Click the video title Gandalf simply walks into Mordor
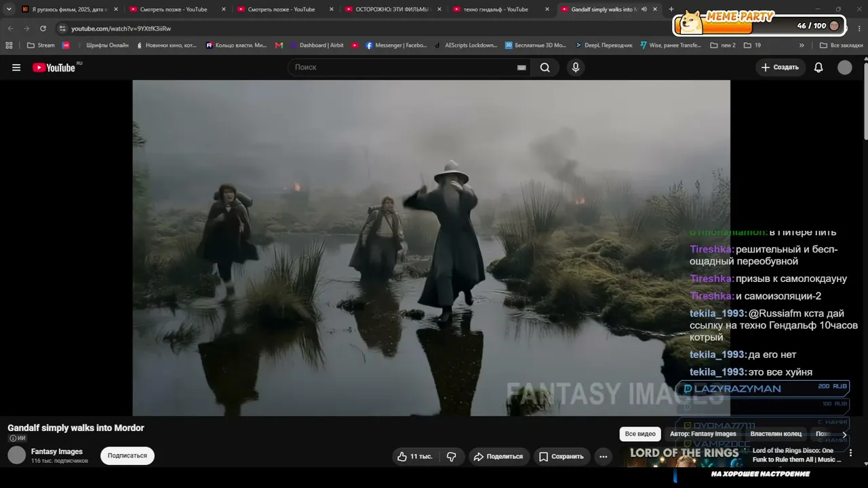The width and height of the screenshot is (868, 488). [76, 428]
